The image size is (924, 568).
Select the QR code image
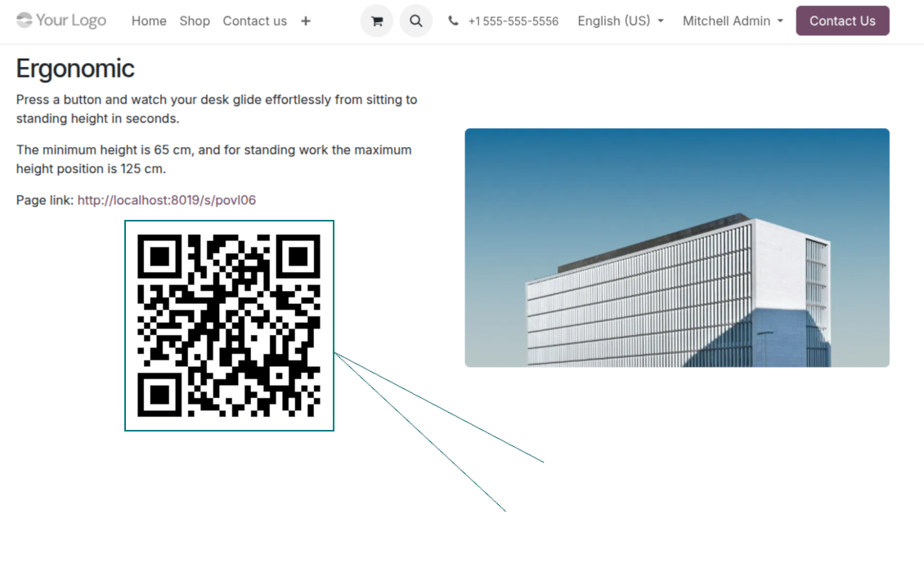pyautogui.click(x=229, y=325)
